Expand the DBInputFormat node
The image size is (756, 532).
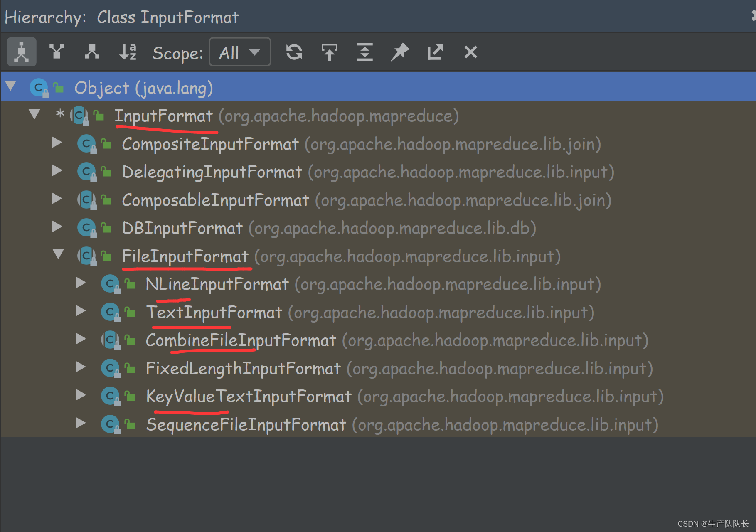57,227
